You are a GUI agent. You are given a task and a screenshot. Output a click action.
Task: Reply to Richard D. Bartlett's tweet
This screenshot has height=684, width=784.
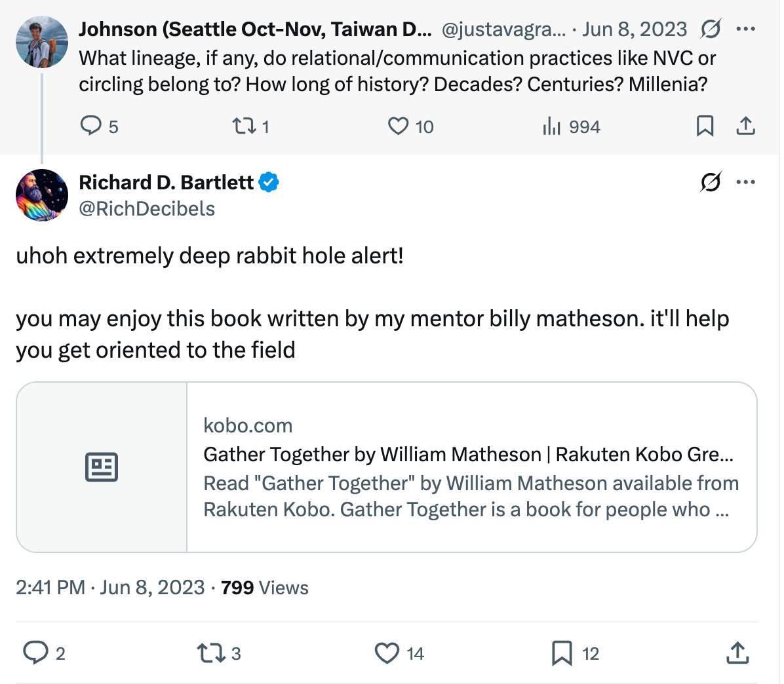pos(35,653)
